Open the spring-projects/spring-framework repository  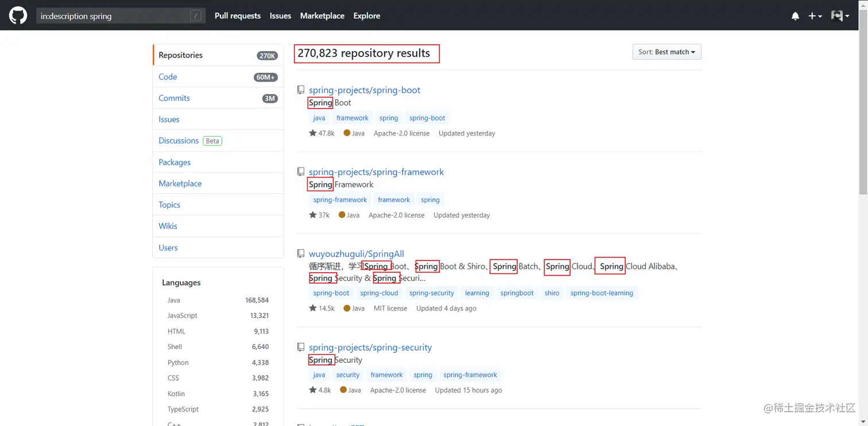[376, 172]
